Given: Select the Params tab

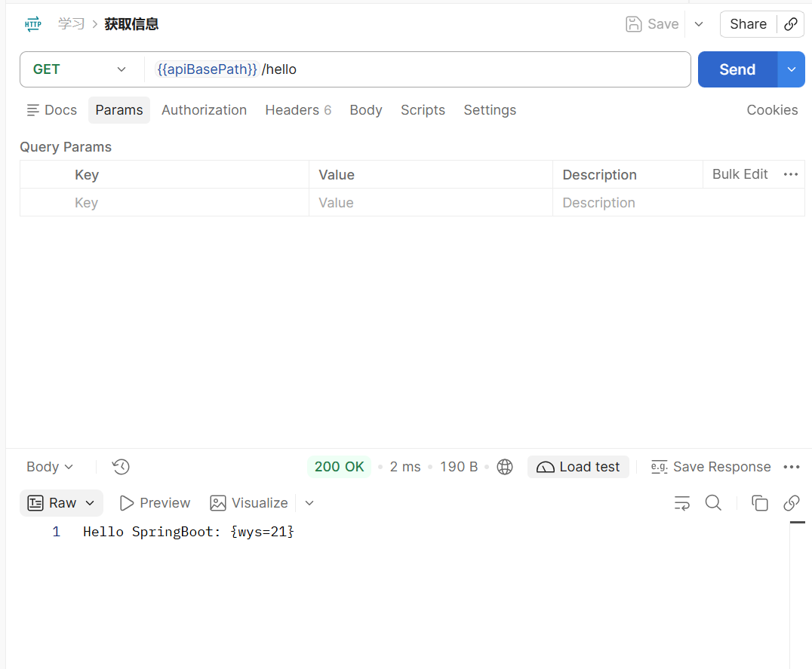Looking at the screenshot, I should 119,110.
